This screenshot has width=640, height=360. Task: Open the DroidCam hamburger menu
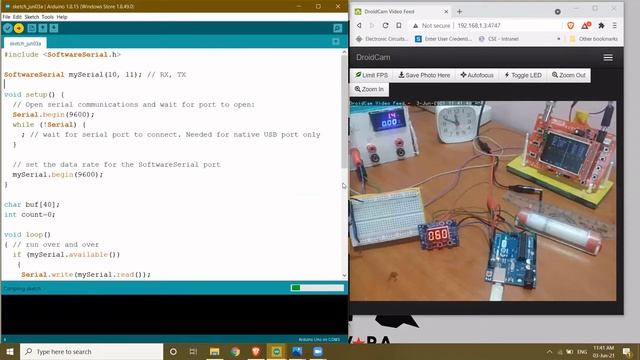point(608,58)
